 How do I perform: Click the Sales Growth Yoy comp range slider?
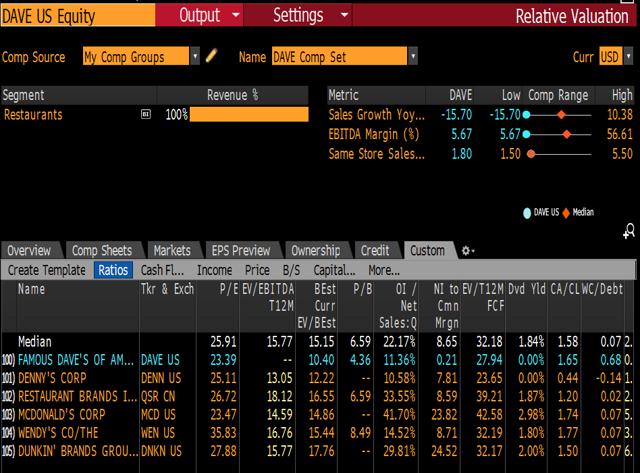[558, 115]
